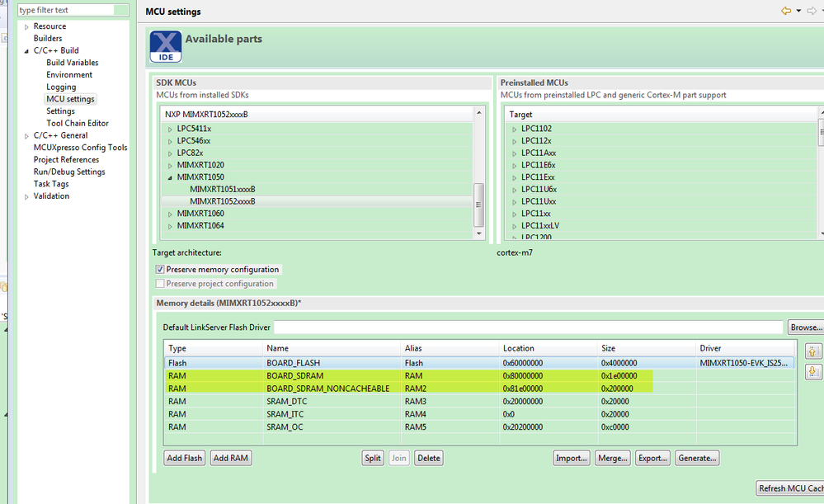Open Build Variables page

coord(72,63)
